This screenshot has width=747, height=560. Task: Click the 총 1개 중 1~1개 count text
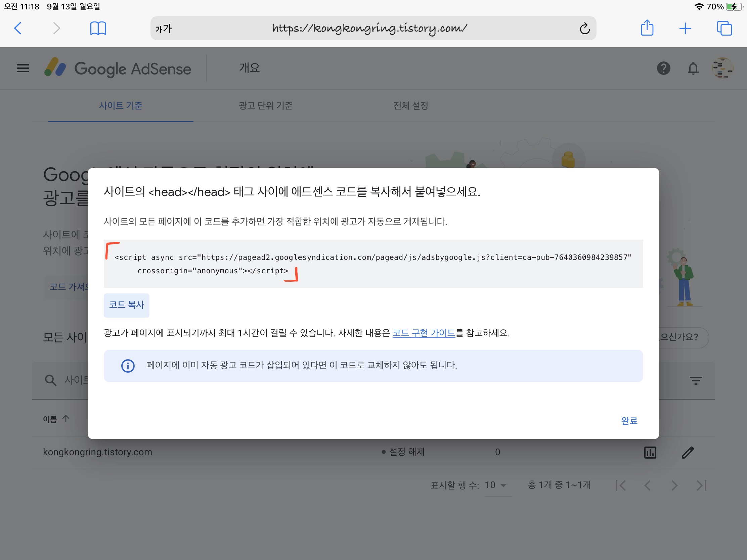pyautogui.click(x=559, y=485)
